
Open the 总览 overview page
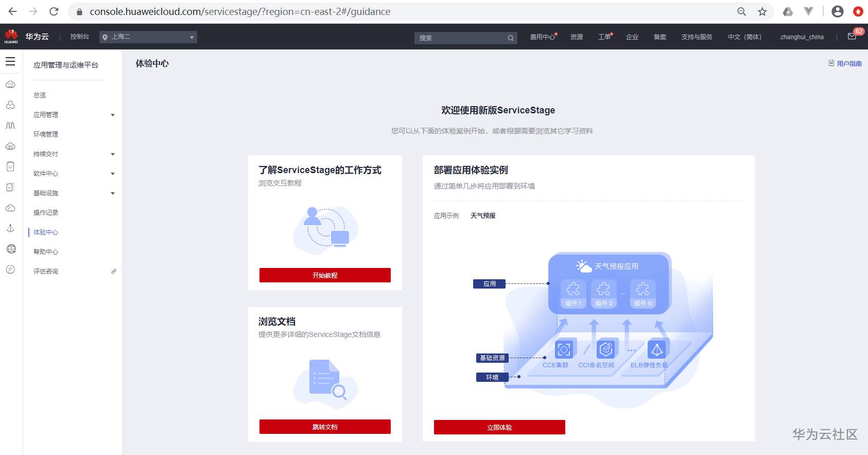[40, 95]
